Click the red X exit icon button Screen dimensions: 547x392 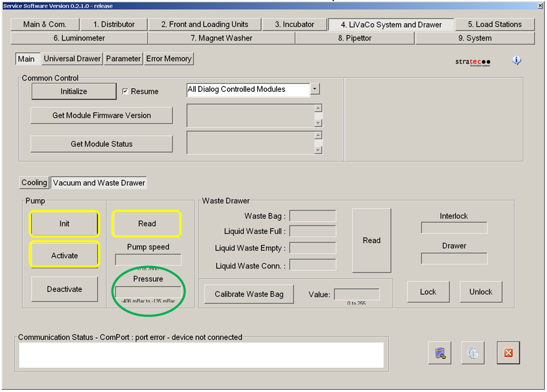tap(508, 353)
